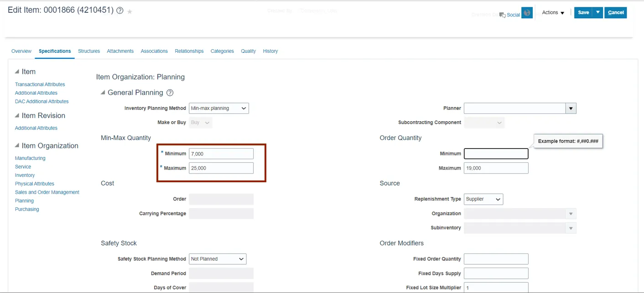
Task: Click the Cancel button
Action: (x=615, y=13)
